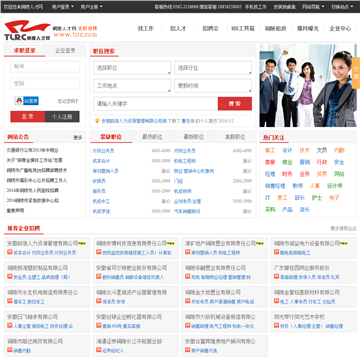This screenshot has width=360, height=360.
Task: Open the 选择行业 selector
Action: (213, 68)
